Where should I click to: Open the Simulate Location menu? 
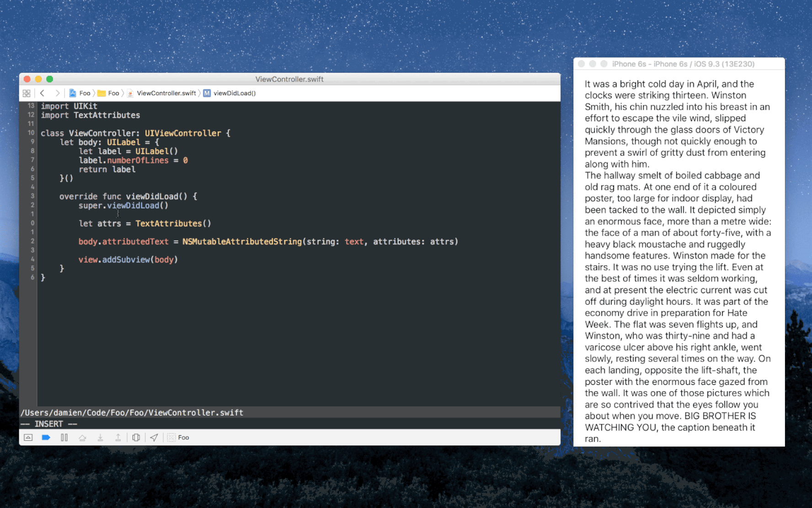154,438
